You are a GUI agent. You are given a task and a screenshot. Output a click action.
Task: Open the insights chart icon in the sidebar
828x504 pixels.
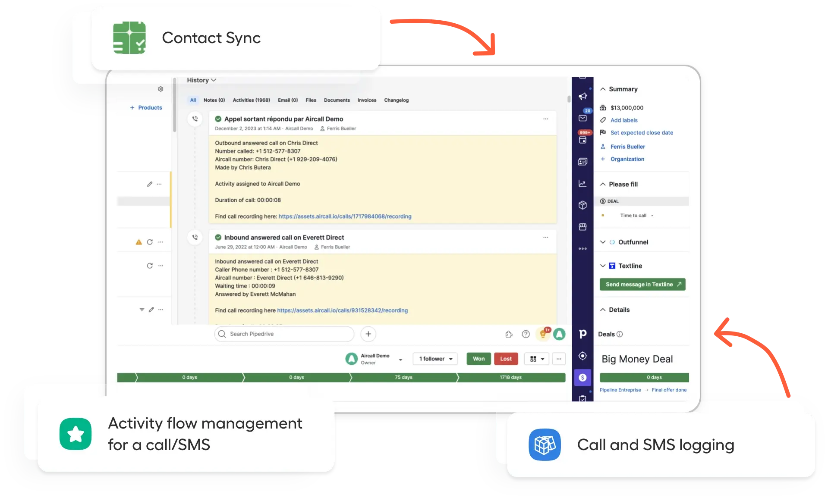pos(582,184)
